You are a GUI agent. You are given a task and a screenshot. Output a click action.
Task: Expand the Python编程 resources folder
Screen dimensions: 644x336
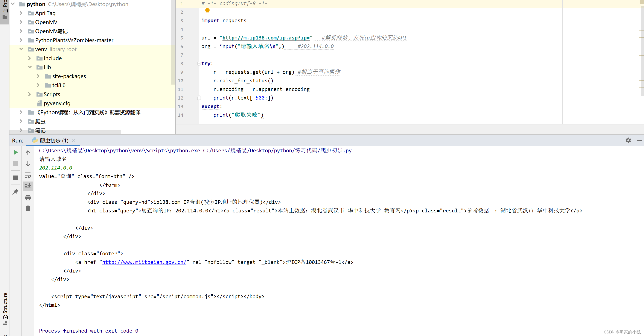pos(21,112)
